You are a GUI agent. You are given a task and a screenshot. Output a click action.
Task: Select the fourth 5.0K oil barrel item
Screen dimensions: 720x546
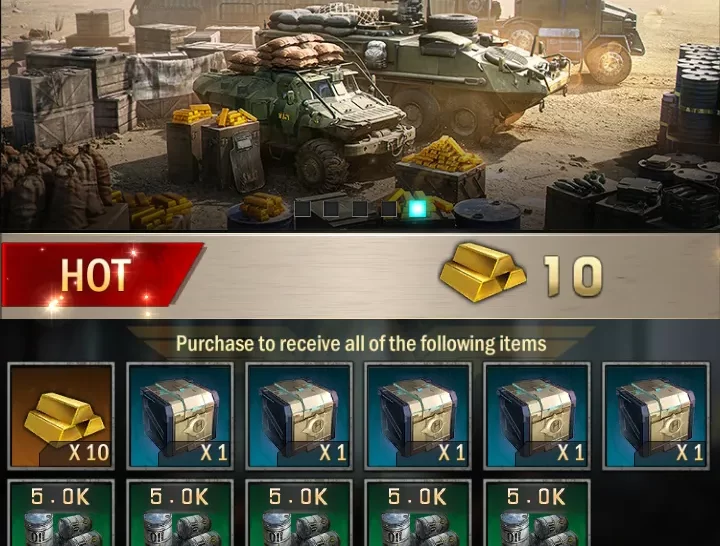click(417, 513)
